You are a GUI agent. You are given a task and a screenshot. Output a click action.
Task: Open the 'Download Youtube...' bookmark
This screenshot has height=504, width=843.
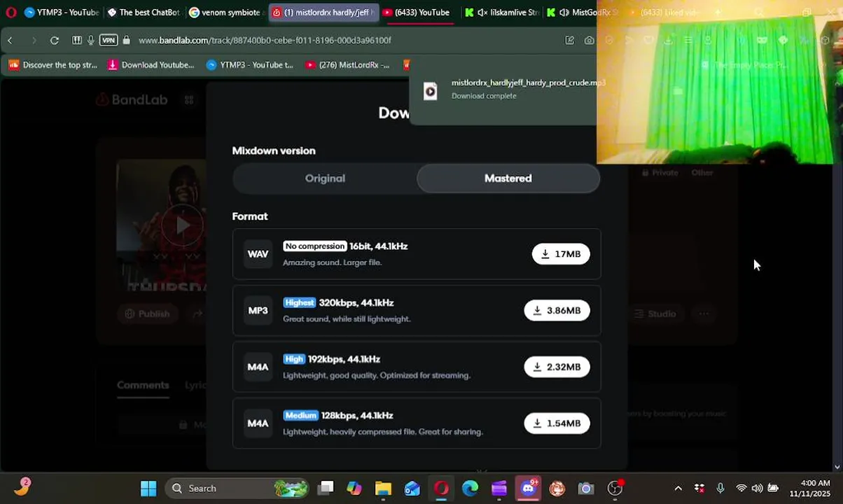tap(151, 65)
